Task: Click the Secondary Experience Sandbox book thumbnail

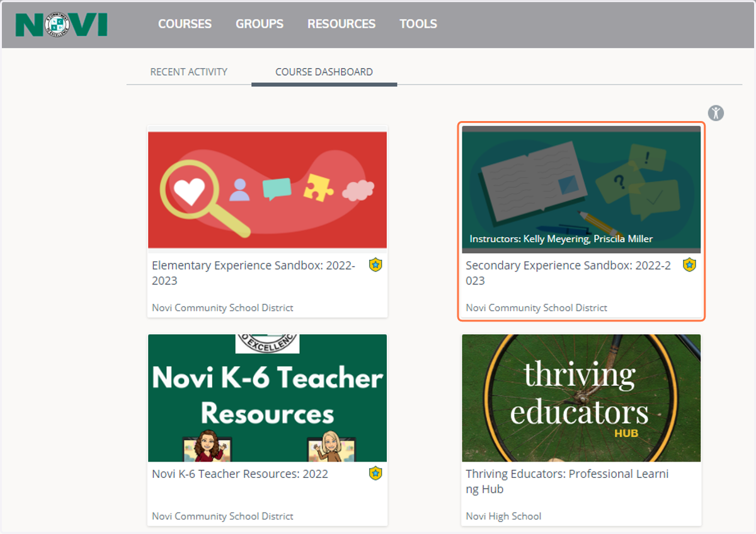Action: point(581,190)
